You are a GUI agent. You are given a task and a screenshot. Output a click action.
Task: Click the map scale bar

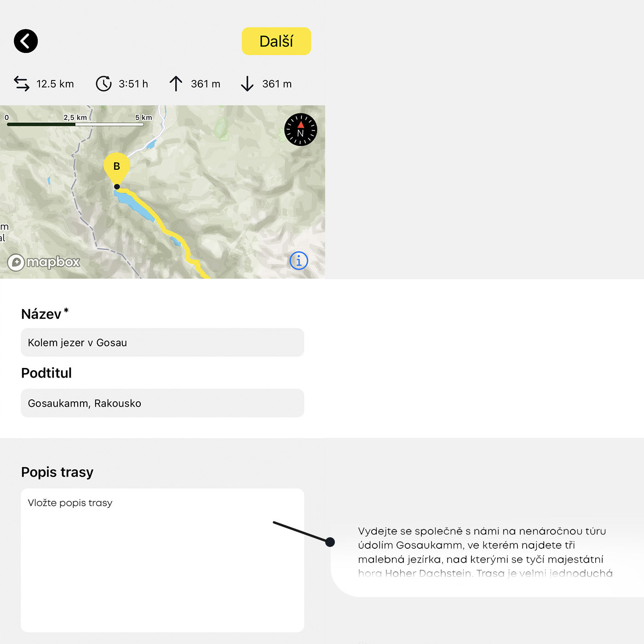tap(75, 124)
